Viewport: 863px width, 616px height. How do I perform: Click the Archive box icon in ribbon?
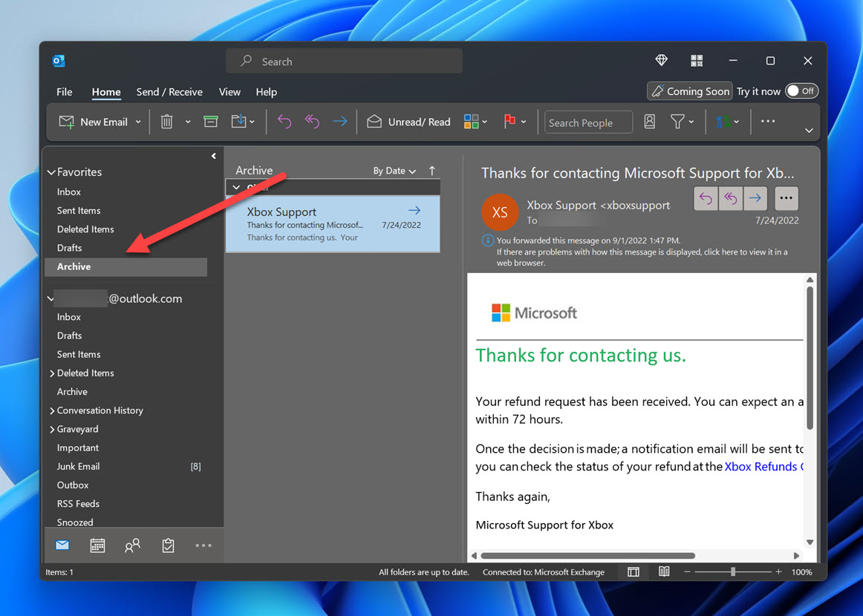[211, 122]
